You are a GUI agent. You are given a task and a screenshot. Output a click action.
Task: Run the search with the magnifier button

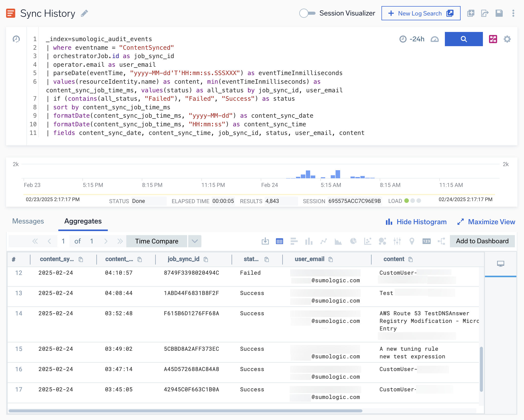pyautogui.click(x=464, y=39)
